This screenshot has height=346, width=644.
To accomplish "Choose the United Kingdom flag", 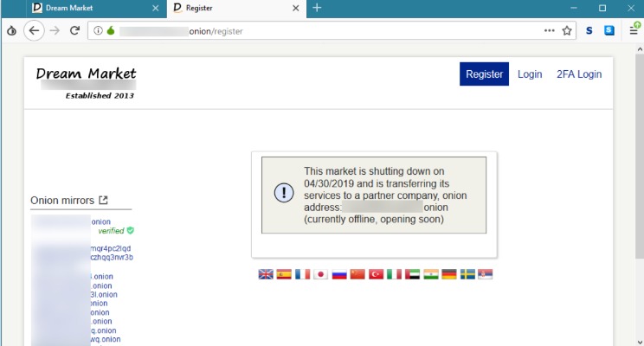I will click(x=266, y=274).
